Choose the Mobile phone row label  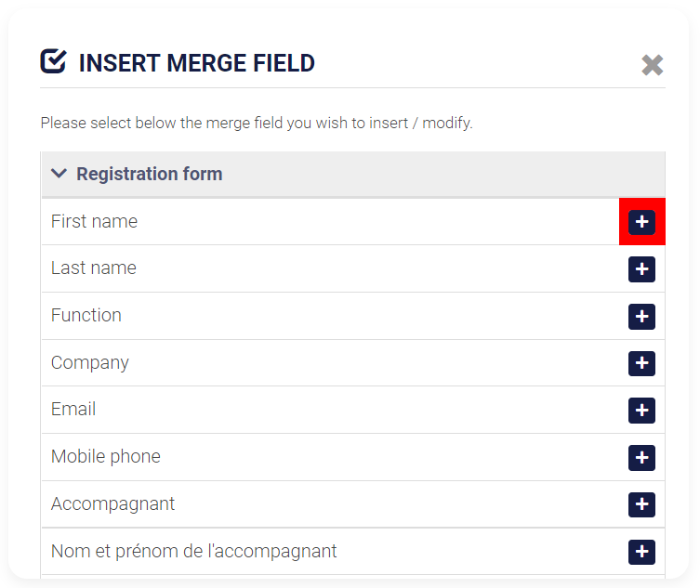coord(106,456)
